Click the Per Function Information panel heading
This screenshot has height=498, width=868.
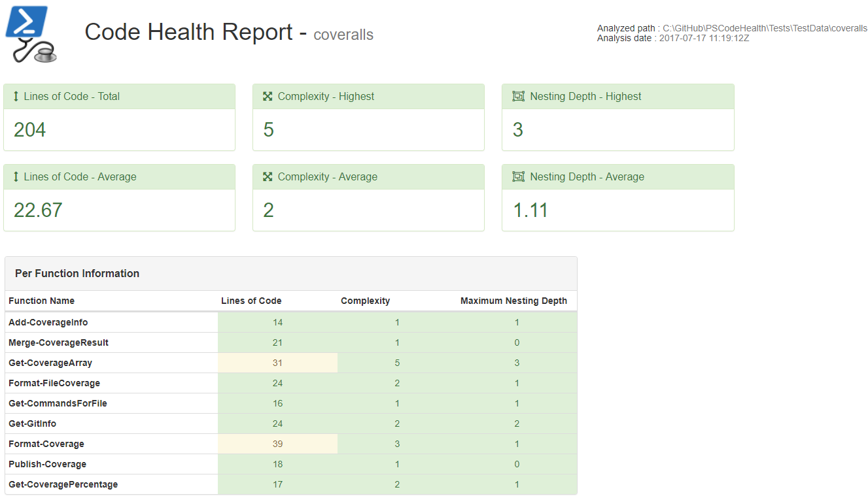(77, 273)
